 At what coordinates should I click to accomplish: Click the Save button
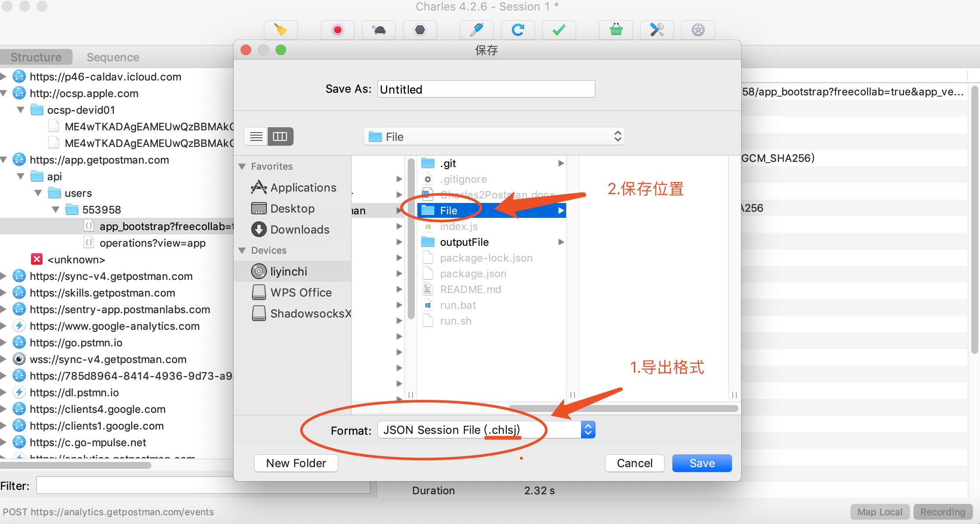(x=702, y=463)
